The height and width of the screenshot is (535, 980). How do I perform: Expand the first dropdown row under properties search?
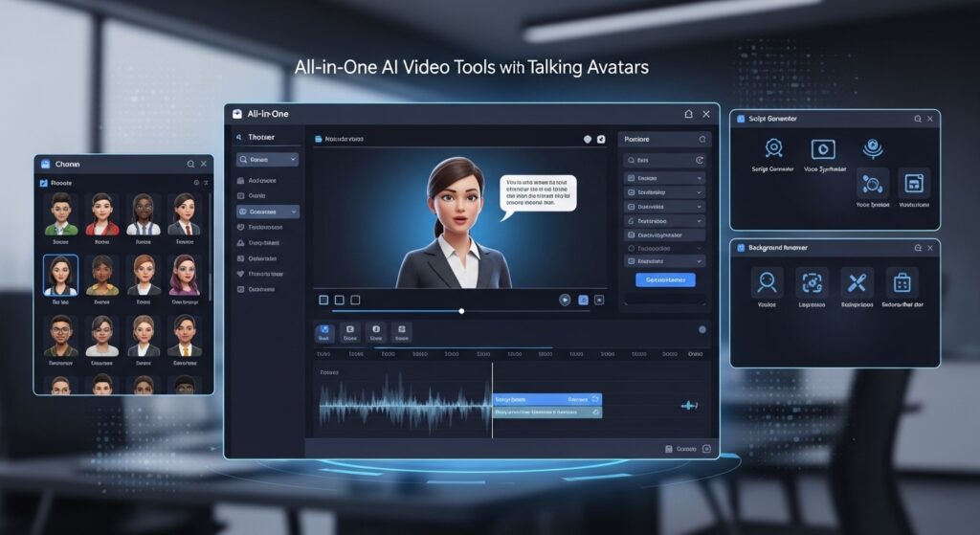[x=664, y=178]
